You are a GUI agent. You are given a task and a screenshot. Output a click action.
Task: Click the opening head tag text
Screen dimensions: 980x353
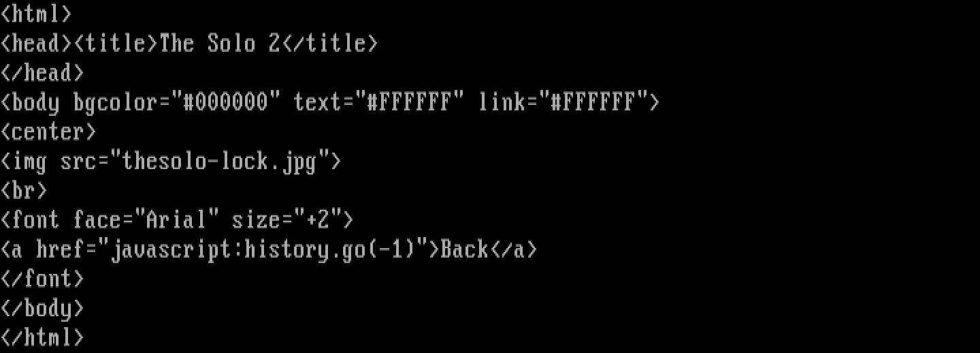coord(36,44)
